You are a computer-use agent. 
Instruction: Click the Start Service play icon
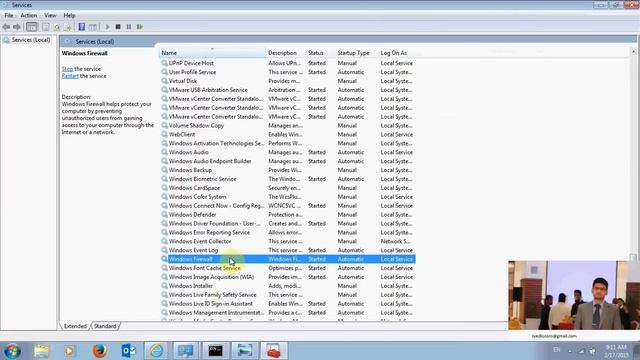[107, 27]
